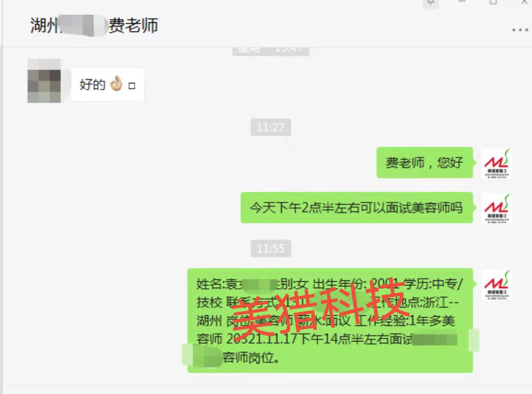Click ML avatar beside candidate details message
The image size is (532, 394).
[x=497, y=285]
